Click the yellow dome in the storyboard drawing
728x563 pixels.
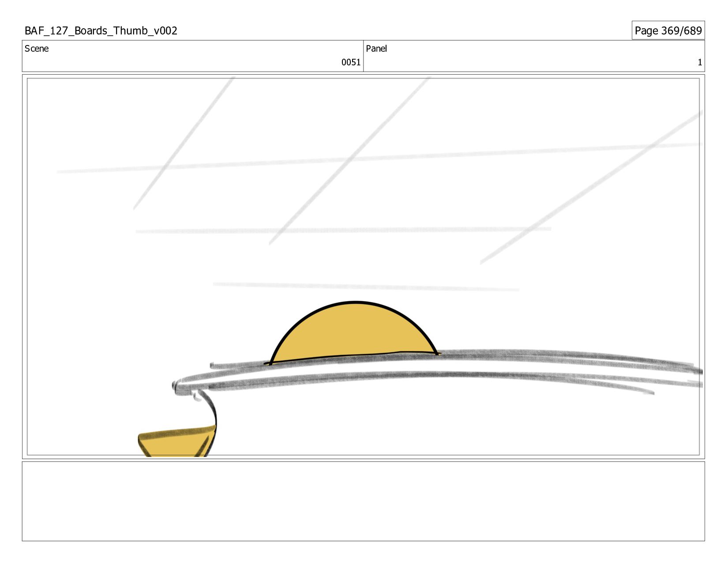[x=354, y=333]
